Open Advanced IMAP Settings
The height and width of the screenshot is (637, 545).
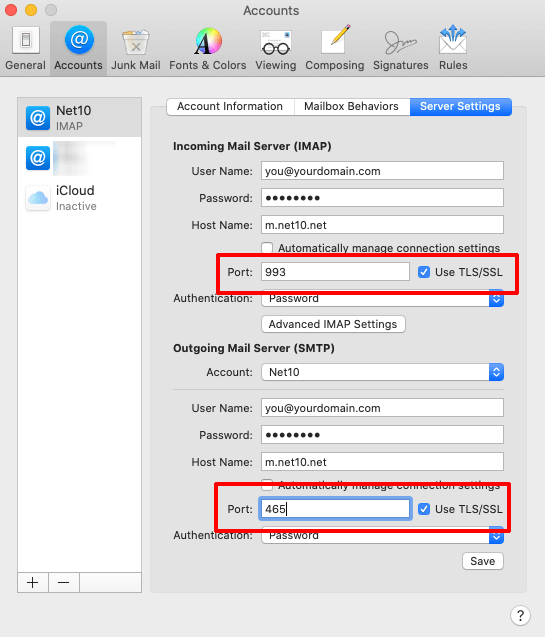(x=333, y=324)
